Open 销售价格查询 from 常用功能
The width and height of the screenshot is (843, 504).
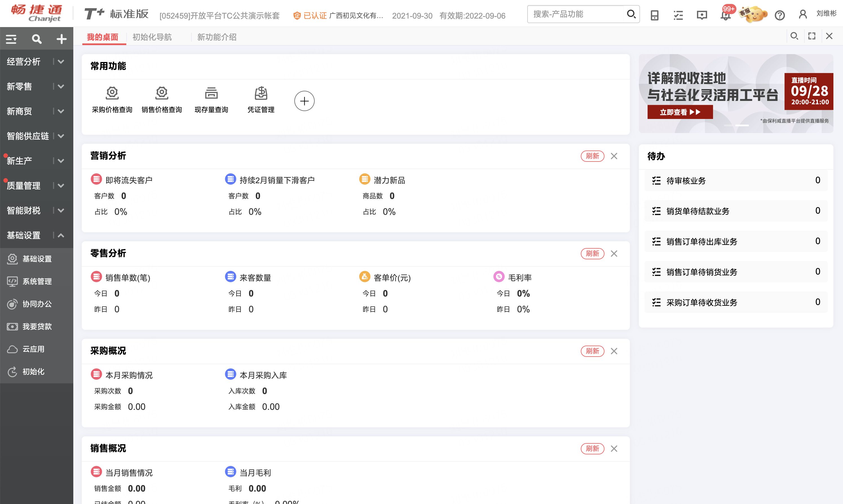pyautogui.click(x=162, y=100)
